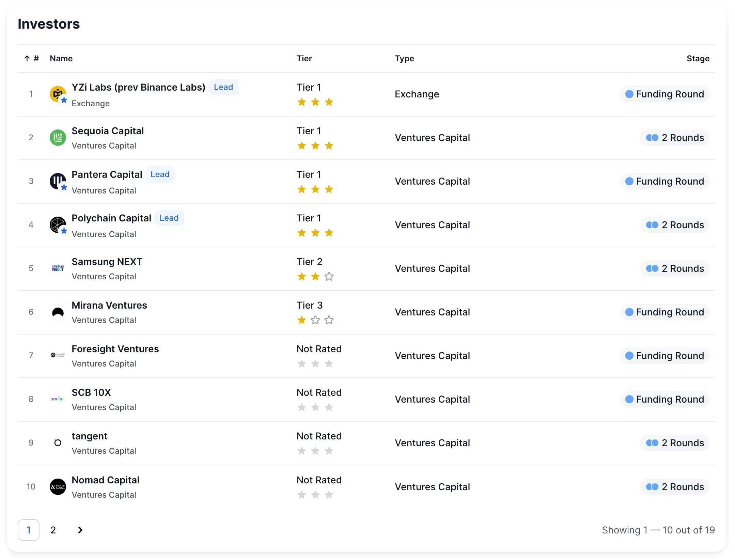Click Sequoia Capital's 2 Rounds stage badge
The width and height of the screenshot is (735, 560).
click(675, 138)
